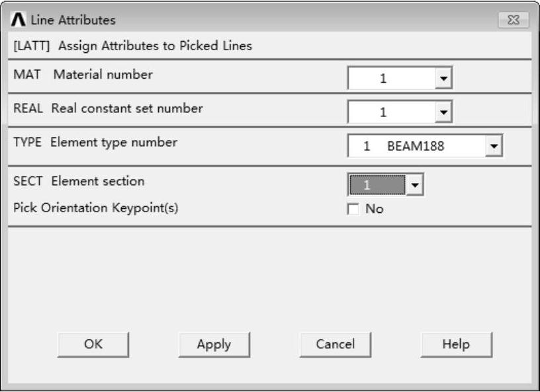Open Help for Line Attributes
Screen dimensions: 540x392
[x=456, y=344]
